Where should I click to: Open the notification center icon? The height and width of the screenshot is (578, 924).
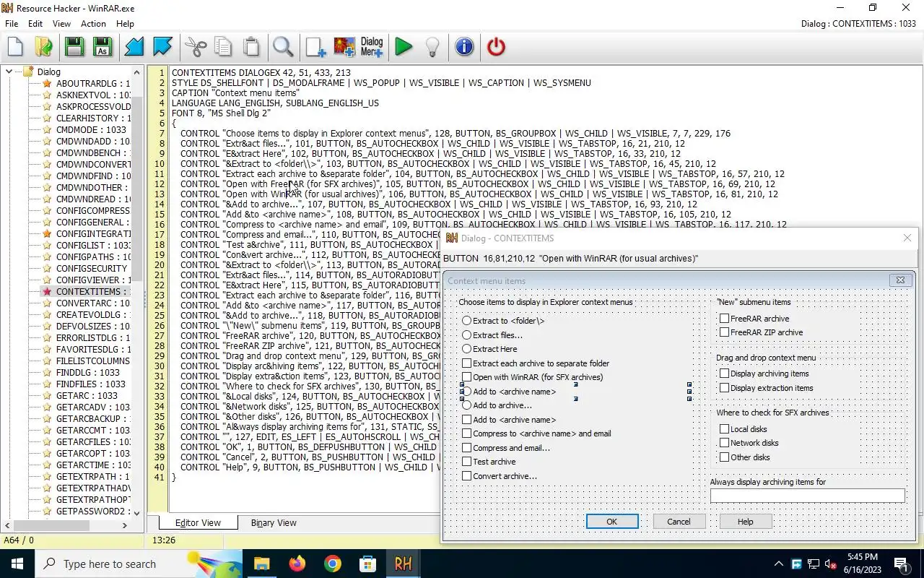(901, 564)
